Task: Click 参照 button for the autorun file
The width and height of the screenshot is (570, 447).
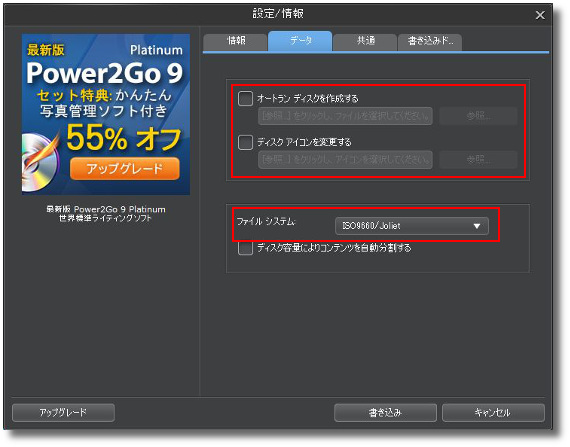Action: click(478, 116)
